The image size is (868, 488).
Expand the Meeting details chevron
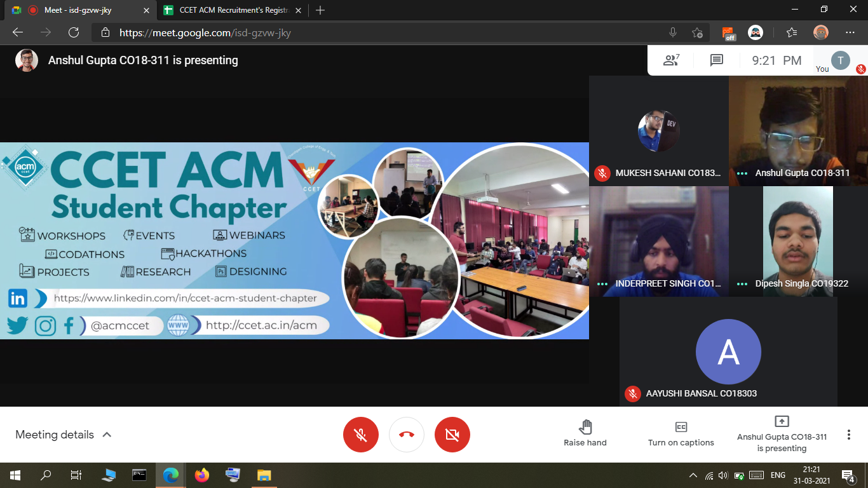[107, 435]
